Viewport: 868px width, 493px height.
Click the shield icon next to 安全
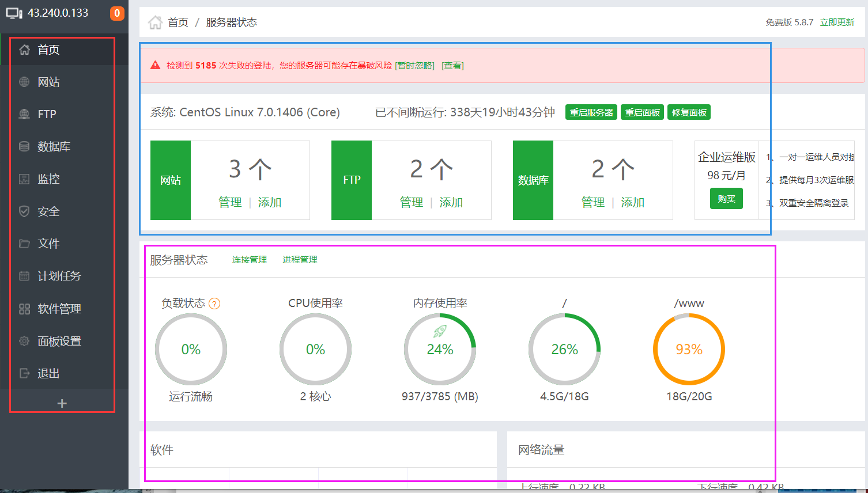[x=24, y=211]
